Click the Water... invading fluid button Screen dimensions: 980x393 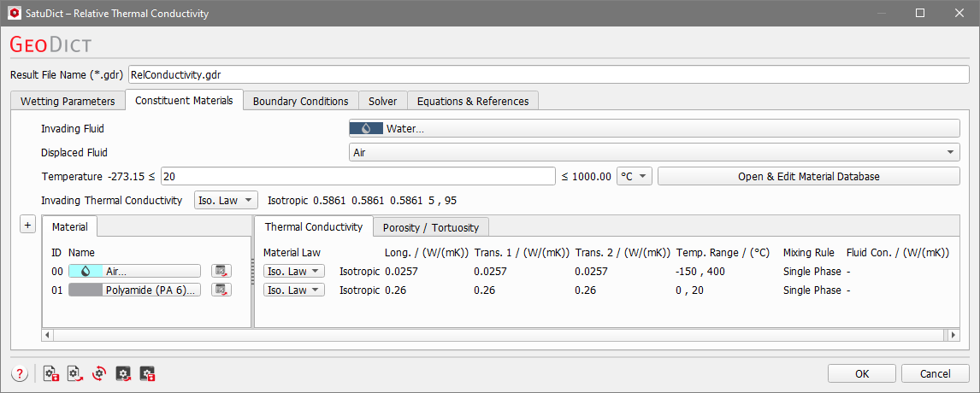(653, 128)
